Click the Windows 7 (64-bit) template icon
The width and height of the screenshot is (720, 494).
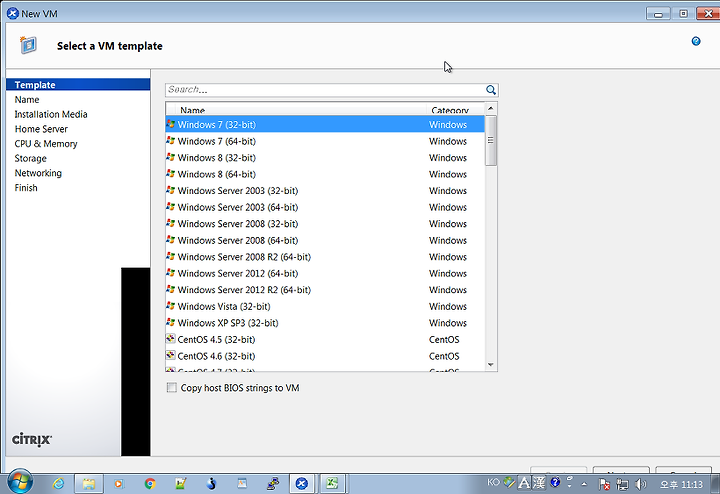click(x=170, y=140)
